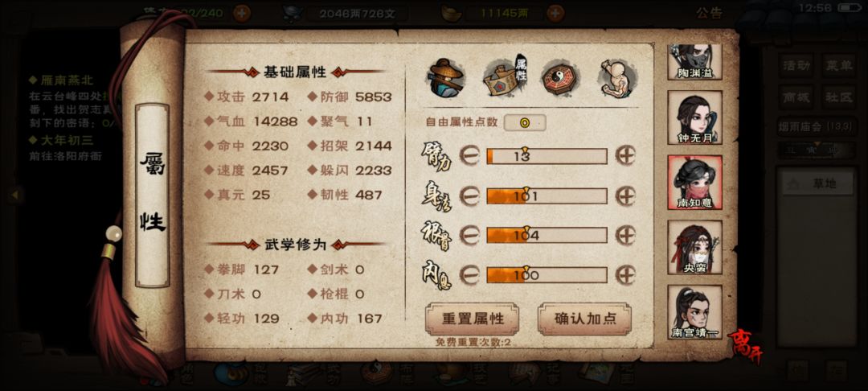Decrease 身法 with its minus button
The height and width of the screenshot is (391, 868).
click(x=469, y=196)
